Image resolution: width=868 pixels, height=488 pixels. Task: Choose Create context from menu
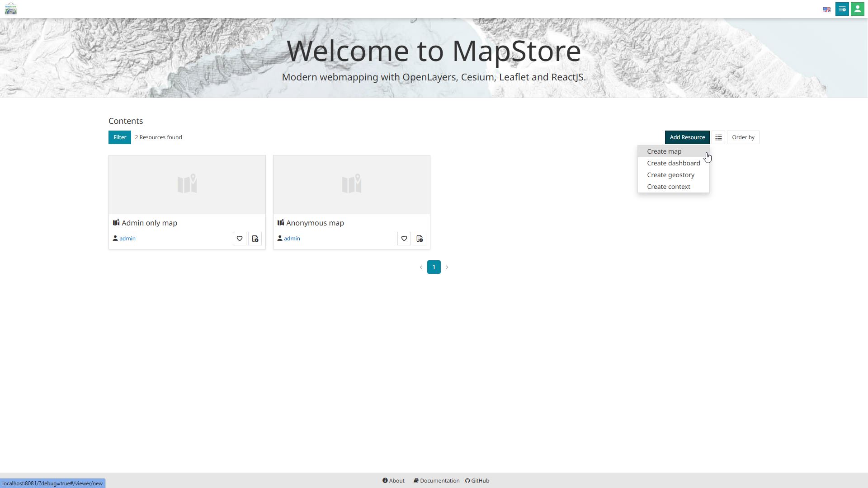tap(674, 187)
